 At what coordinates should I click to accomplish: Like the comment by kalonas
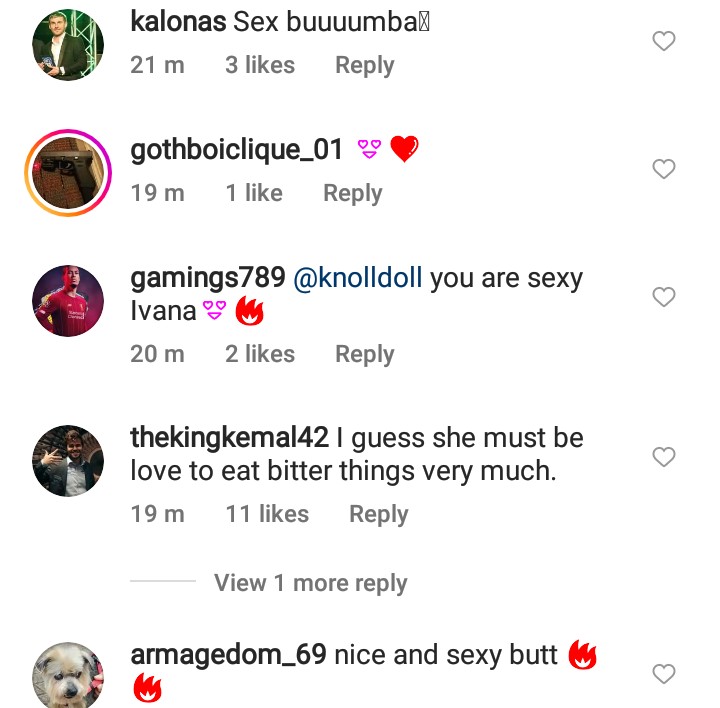pyautogui.click(x=663, y=41)
